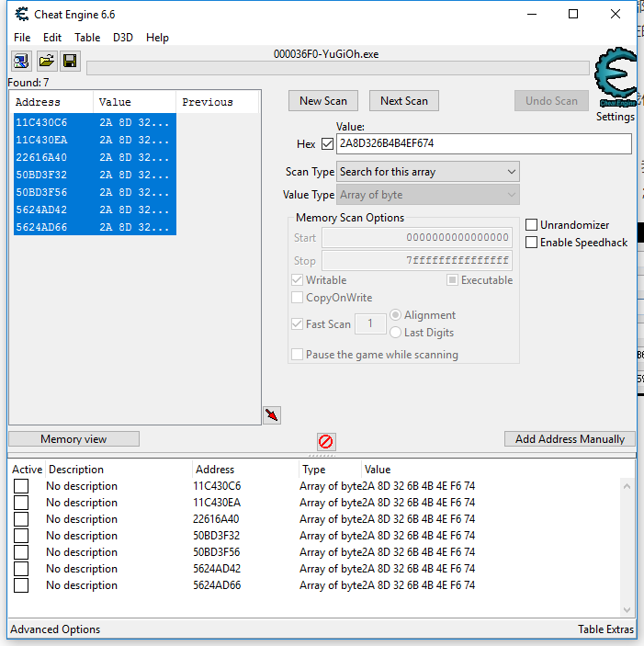
Task: Open the Help menu
Action: (x=157, y=38)
